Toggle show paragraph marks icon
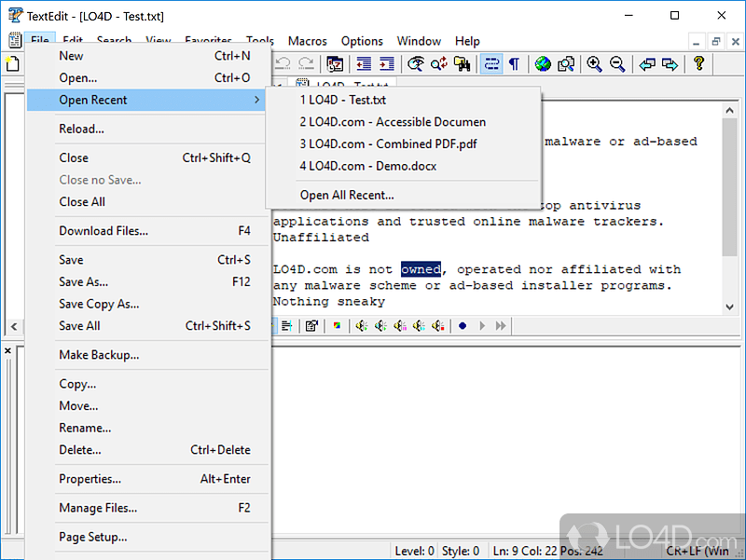Image resolution: width=746 pixels, height=560 pixels. point(515,63)
